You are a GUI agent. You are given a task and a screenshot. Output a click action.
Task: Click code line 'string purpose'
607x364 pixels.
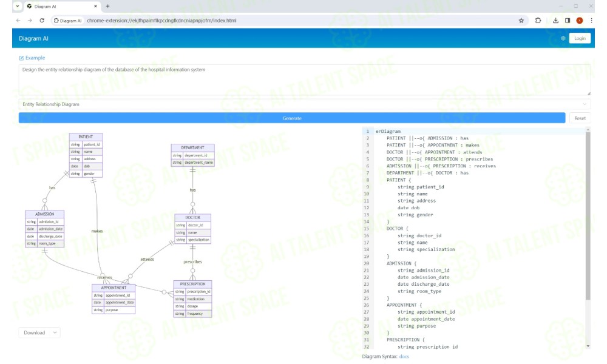click(x=416, y=326)
